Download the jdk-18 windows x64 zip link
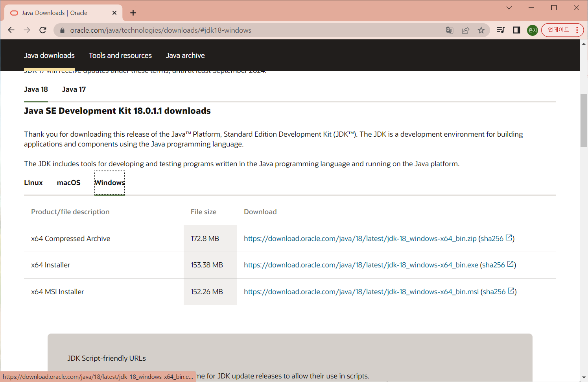Image resolution: width=588 pixels, height=382 pixels. coord(360,239)
